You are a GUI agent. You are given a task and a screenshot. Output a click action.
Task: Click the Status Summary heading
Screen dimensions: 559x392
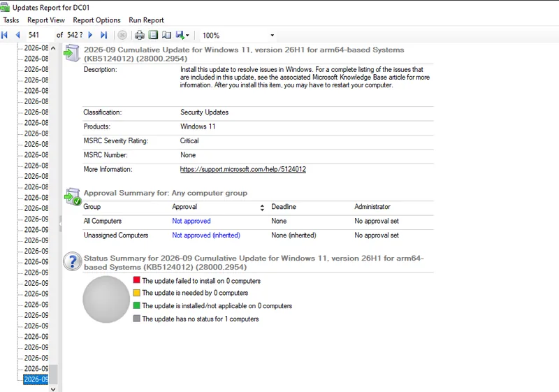[254, 263]
